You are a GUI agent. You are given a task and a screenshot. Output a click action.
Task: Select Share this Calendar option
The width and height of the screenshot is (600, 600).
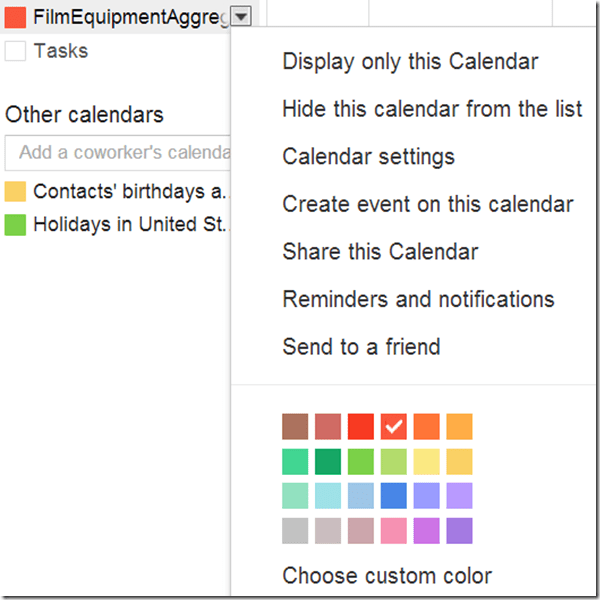point(380,252)
